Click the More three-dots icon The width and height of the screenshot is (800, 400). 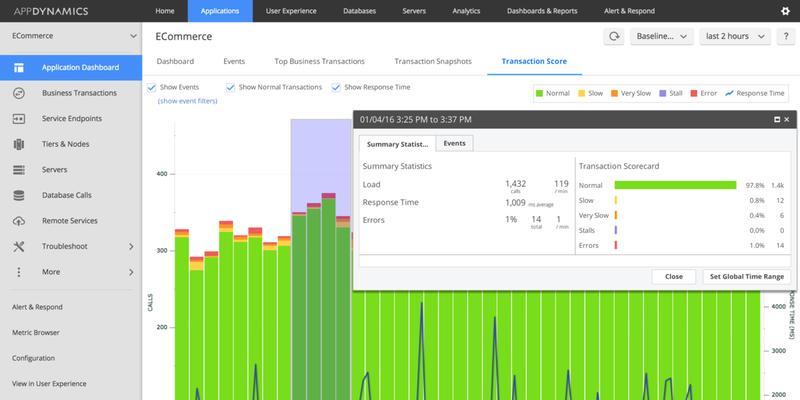19,272
